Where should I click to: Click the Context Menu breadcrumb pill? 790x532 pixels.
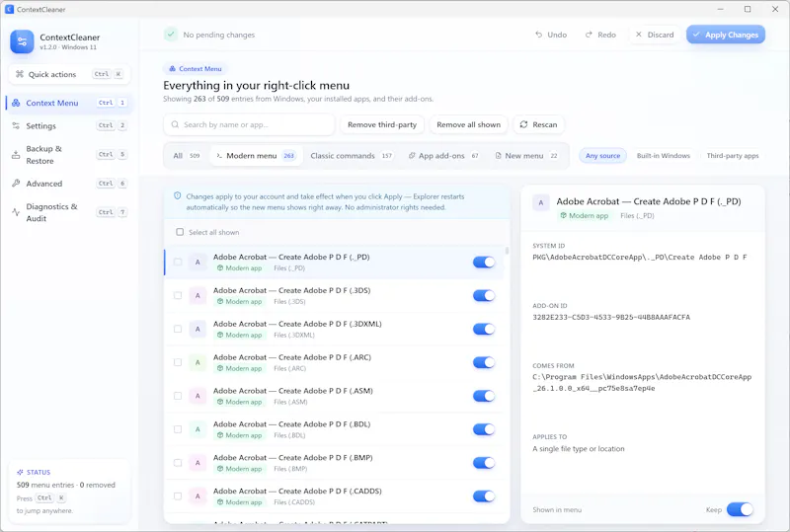coord(196,68)
